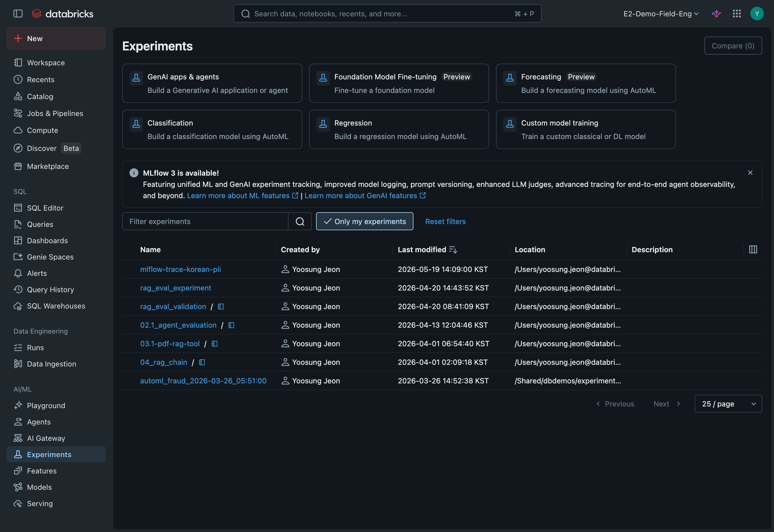
Task: Click the Alerts bell icon
Action: [x=18, y=273]
